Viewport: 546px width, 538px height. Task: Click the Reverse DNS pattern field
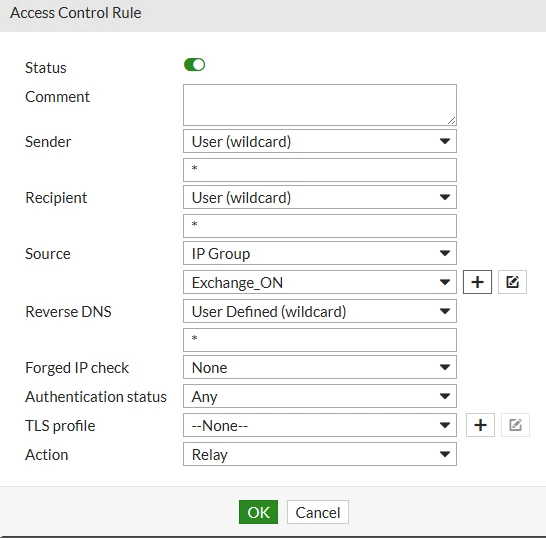tap(320, 340)
